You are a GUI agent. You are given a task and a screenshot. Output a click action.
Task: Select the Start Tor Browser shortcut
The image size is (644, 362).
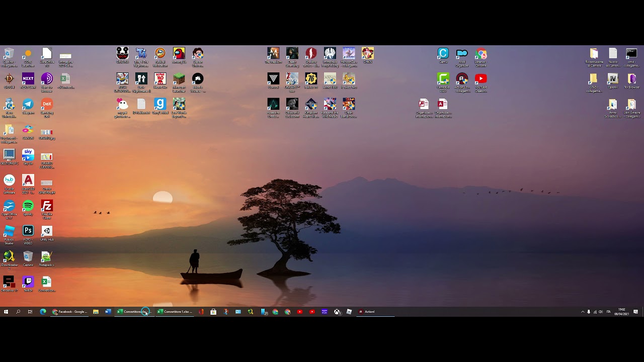(x=47, y=83)
